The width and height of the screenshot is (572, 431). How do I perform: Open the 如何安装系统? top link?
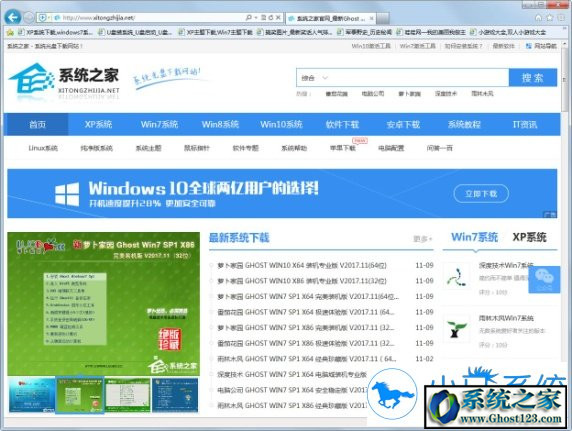pos(463,46)
